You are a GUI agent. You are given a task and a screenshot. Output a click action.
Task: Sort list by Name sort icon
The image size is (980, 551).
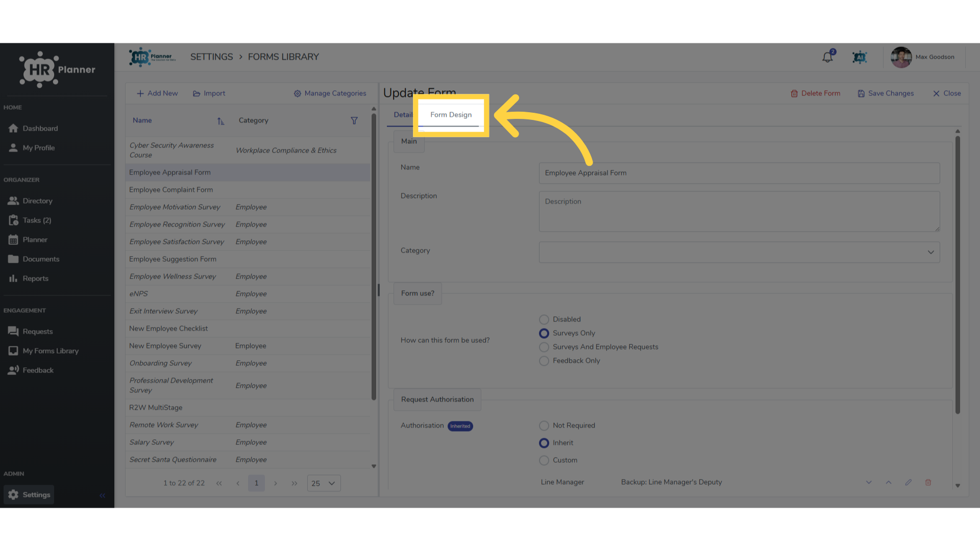click(x=220, y=121)
